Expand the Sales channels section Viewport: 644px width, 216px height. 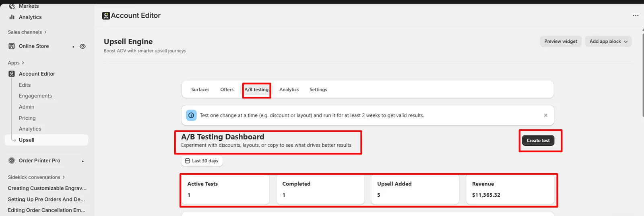[x=27, y=32]
